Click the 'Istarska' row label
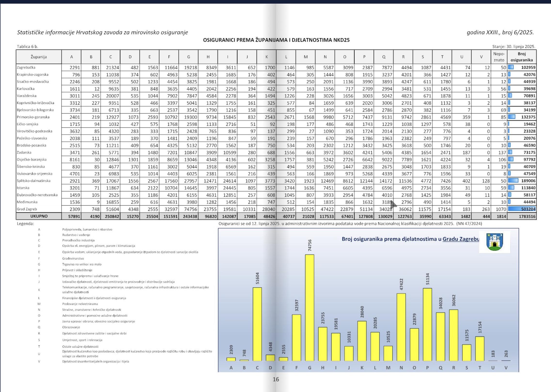 click(23, 188)
